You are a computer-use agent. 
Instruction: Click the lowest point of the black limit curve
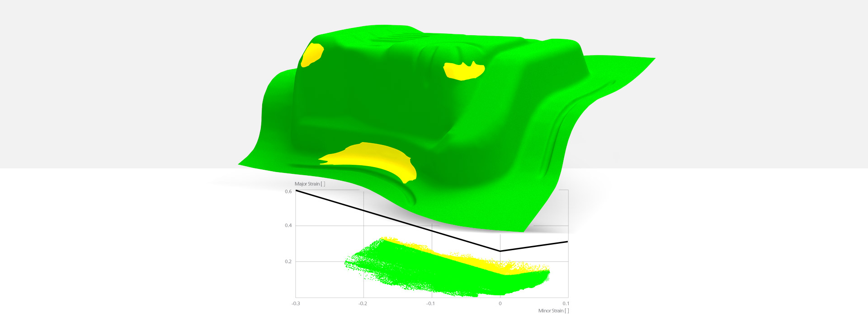coord(500,251)
